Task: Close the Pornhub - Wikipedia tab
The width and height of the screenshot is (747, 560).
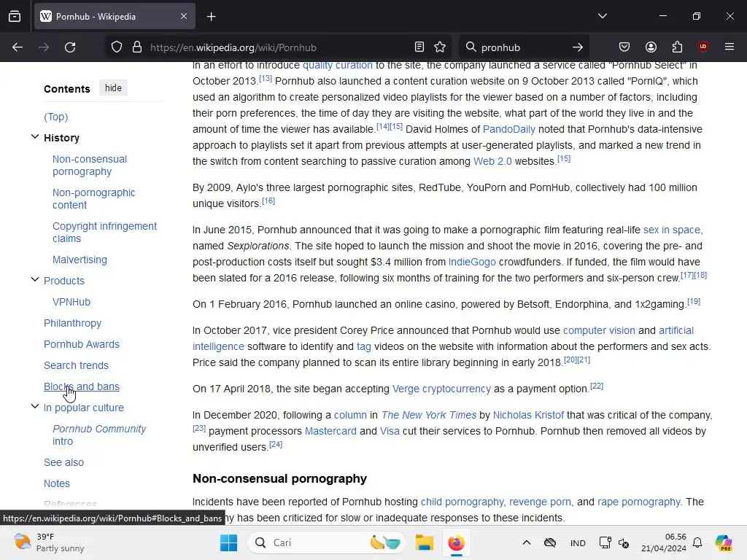Action: pyautogui.click(x=184, y=16)
